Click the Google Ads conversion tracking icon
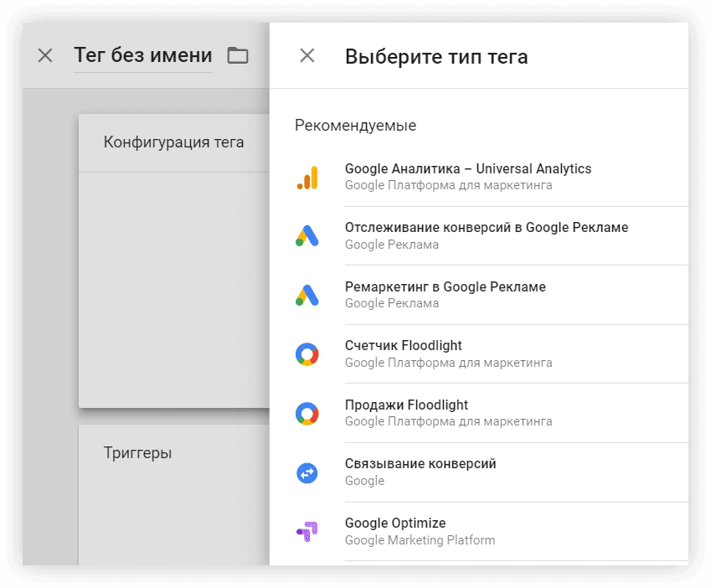Screen dimensions: 711x588 [307, 235]
